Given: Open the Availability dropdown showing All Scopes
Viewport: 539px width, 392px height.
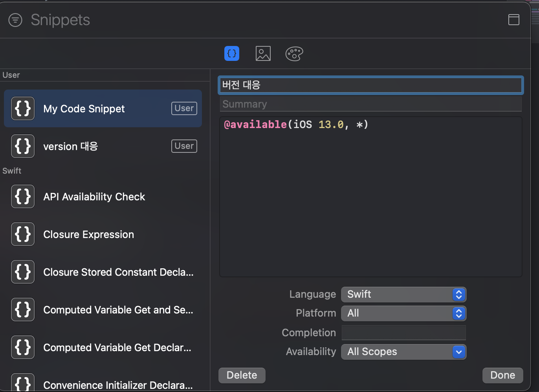Looking at the screenshot, I should tap(403, 352).
